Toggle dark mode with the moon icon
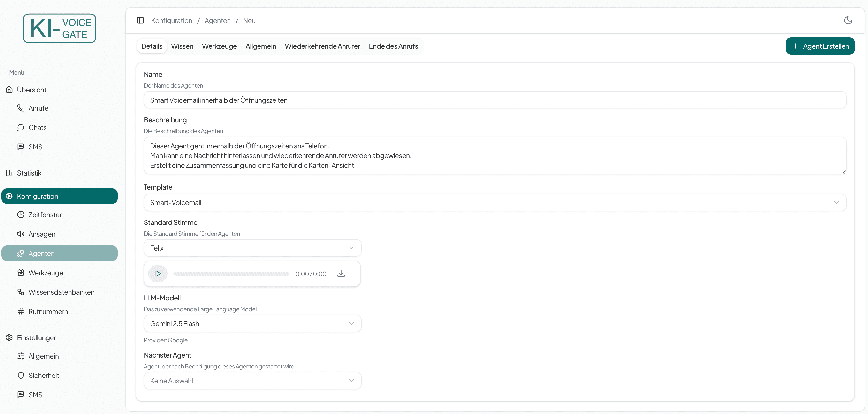Viewport: 868px width, 414px height. pyautogui.click(x=848, y=21)
